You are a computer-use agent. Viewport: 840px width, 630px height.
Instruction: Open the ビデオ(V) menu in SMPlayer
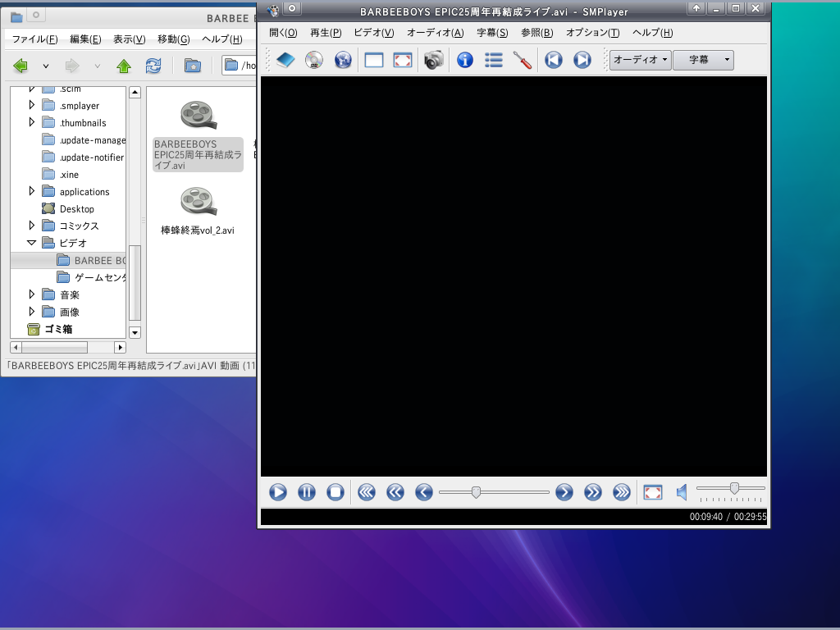[374, 33]
